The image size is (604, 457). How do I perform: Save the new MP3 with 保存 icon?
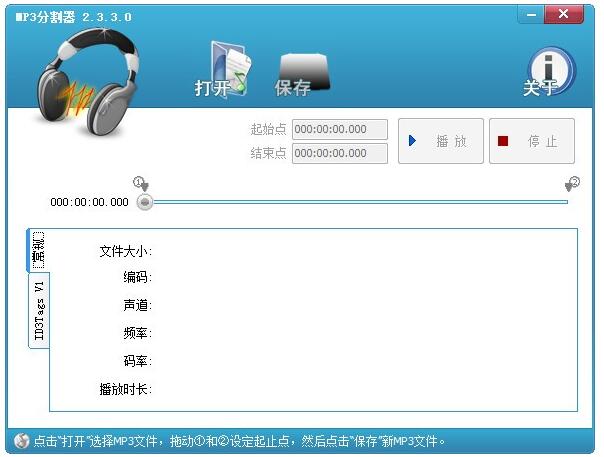tap(303, 74)
